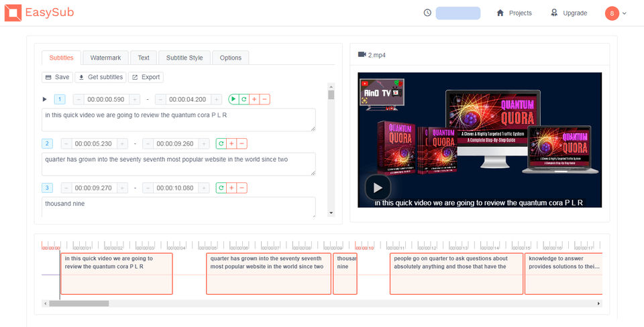Viewport: 644px width, 327px height.
Task: Click the start time field 00:00:00.590
Action: [x=107, y=99]
